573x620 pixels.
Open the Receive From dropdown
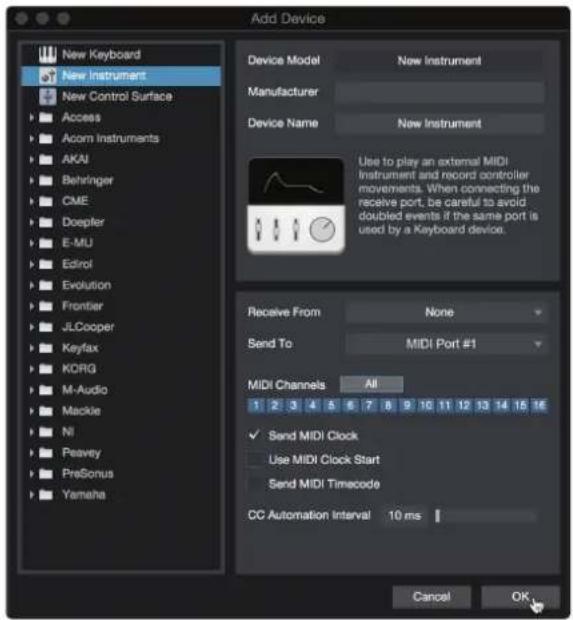(446, 312)
